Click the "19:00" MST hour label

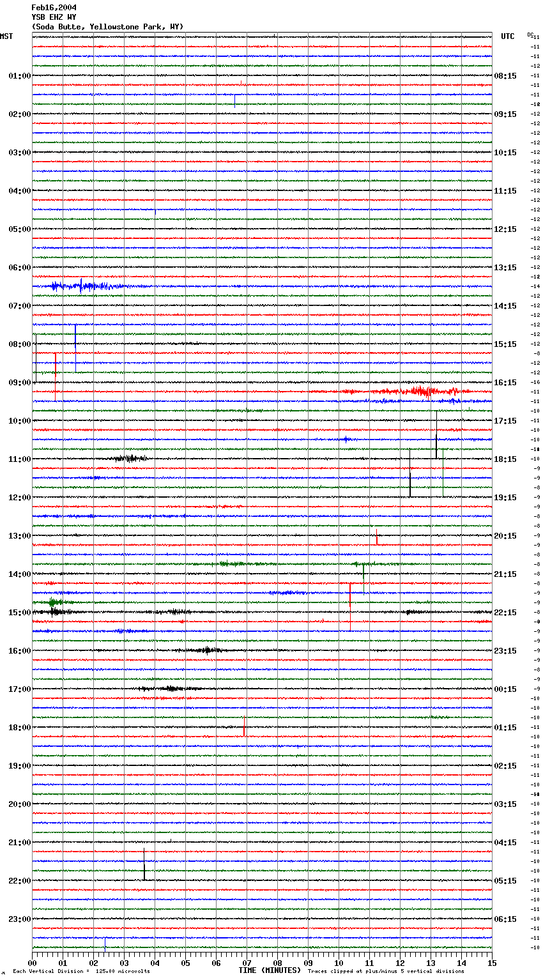click(x=20, y=766)
